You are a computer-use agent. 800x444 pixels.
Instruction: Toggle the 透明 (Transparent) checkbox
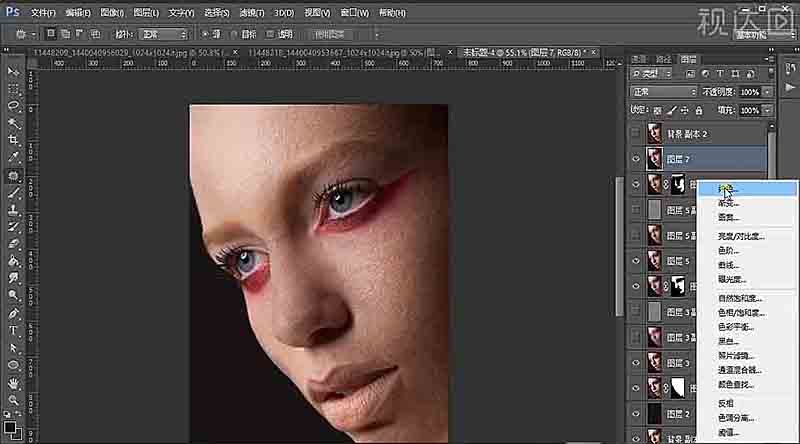coord(270,34)
